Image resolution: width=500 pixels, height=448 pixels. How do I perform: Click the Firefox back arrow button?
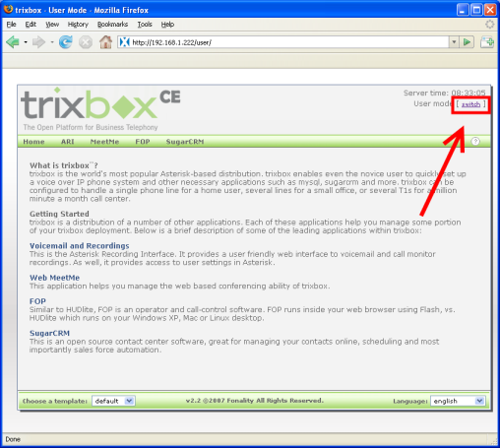tap(13, 42)
